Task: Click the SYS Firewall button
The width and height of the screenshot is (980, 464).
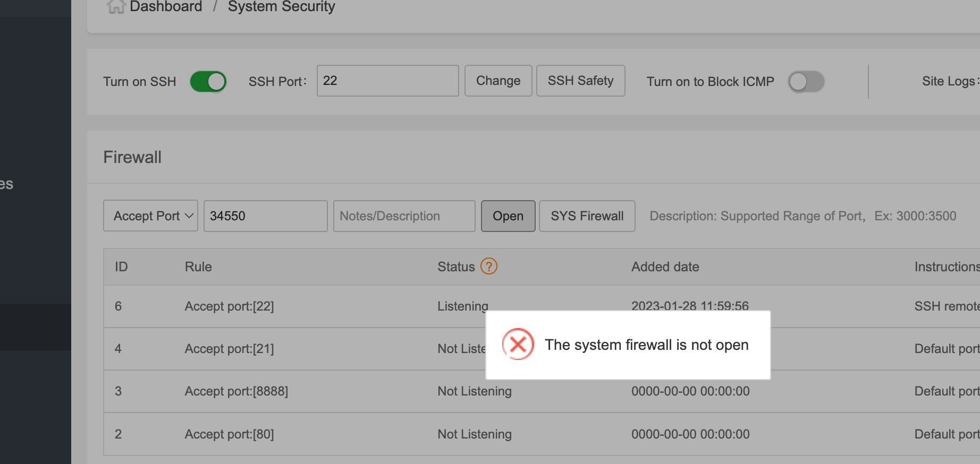Action: (x=587, y=216)
